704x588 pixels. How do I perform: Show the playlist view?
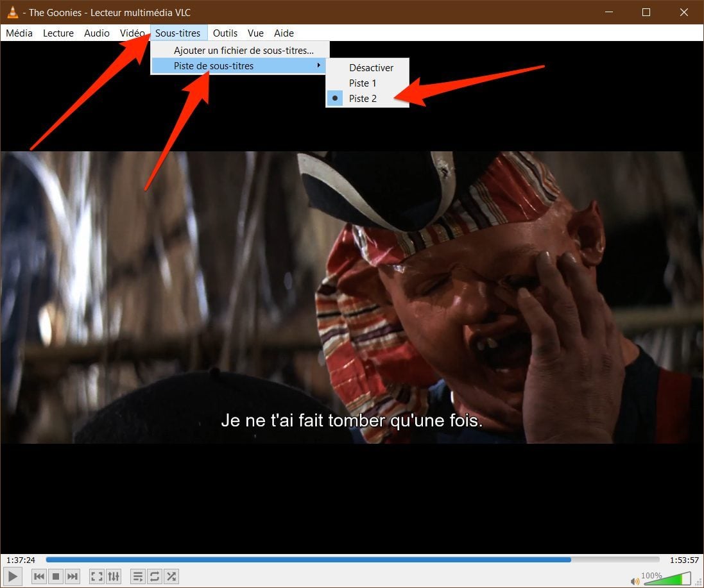tap(138, 576)
